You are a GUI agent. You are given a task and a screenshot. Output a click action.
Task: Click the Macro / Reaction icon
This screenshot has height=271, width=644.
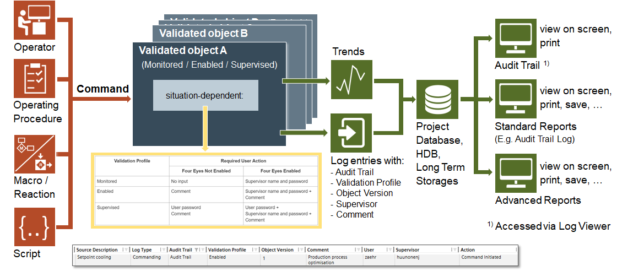point(34,154)
